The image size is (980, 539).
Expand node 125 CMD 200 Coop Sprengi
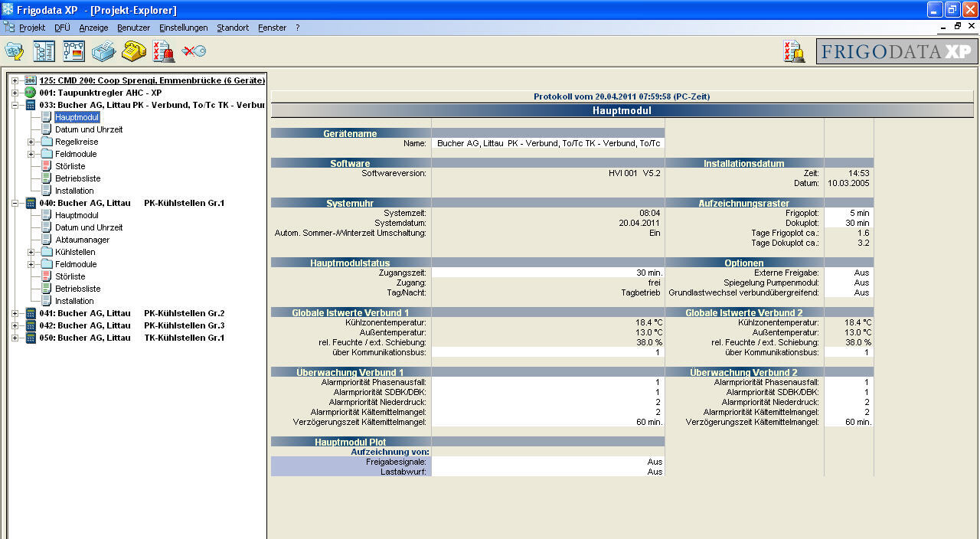point(15,80)
